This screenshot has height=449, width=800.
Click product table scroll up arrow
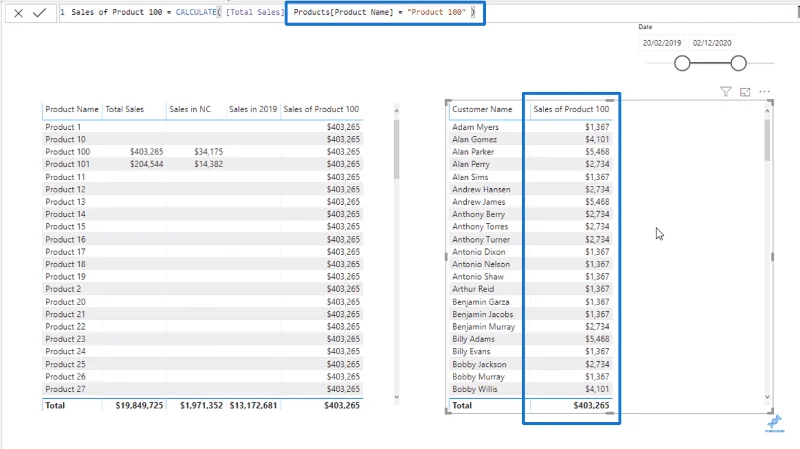click(x=396, y=111)
